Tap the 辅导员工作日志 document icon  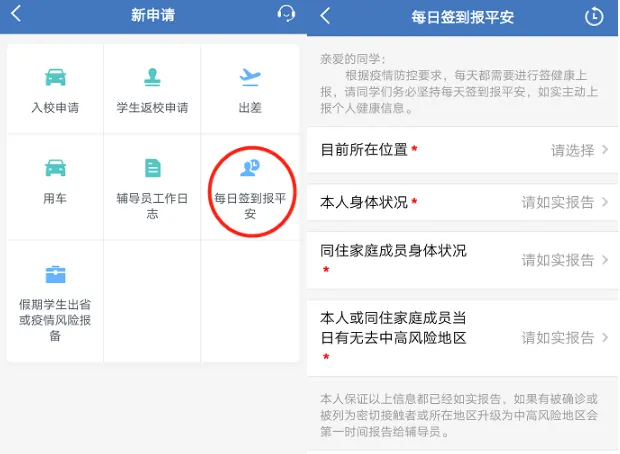(x=153, y=168)
